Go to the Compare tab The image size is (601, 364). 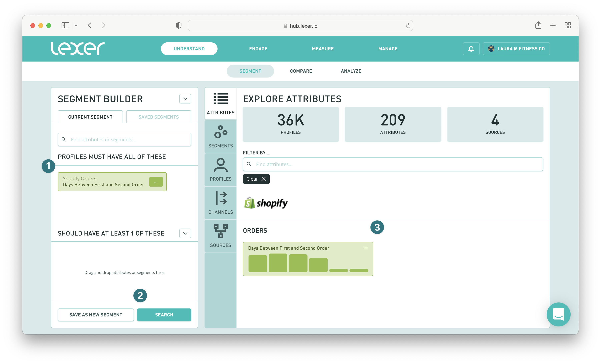[x=301, y=71]
